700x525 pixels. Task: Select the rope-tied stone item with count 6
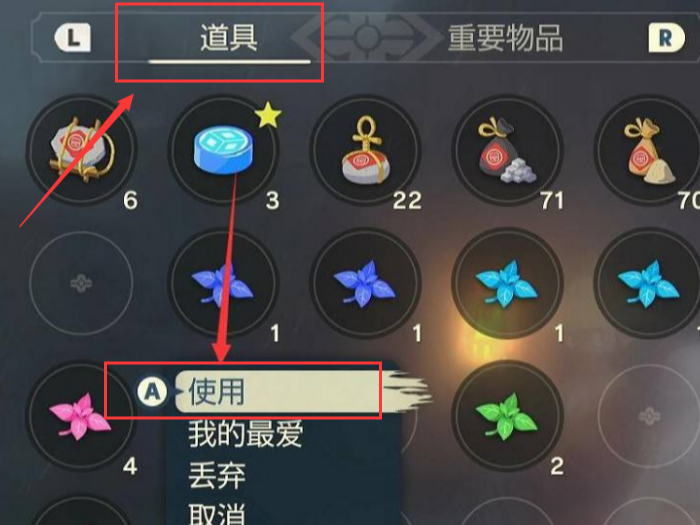(81, 150)
